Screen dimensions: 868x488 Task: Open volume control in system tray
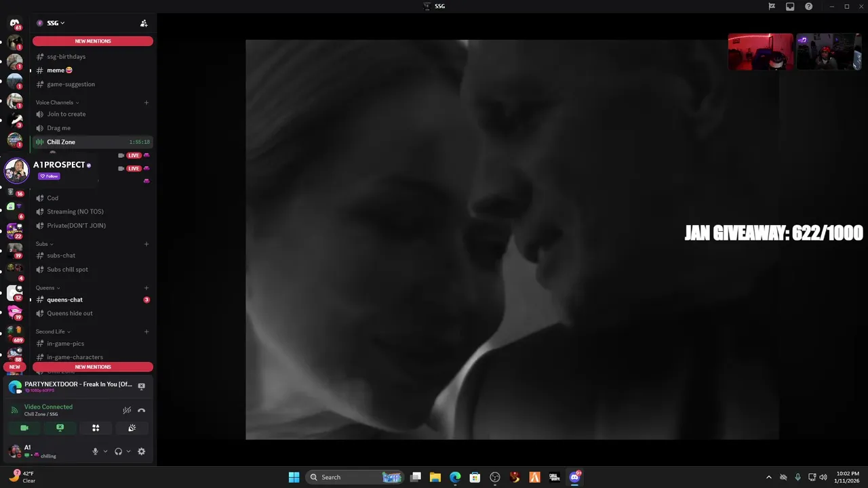click(x=823, y=477)
